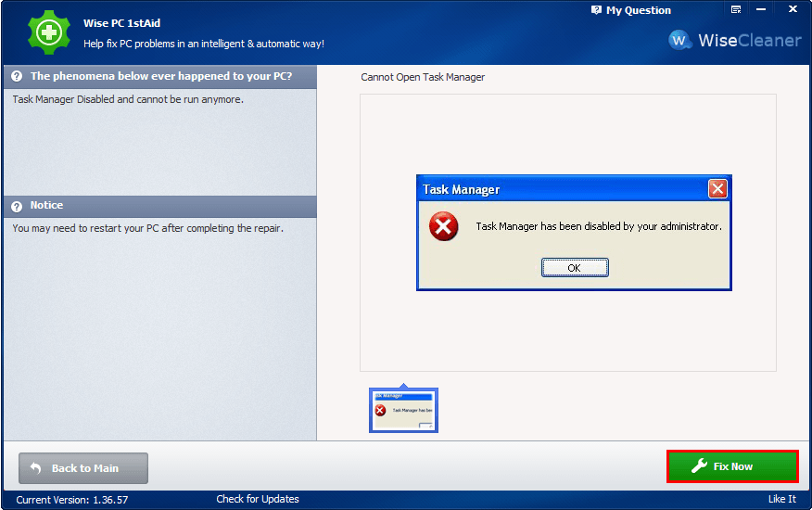Return using Back to Main button

click(83, 468)
